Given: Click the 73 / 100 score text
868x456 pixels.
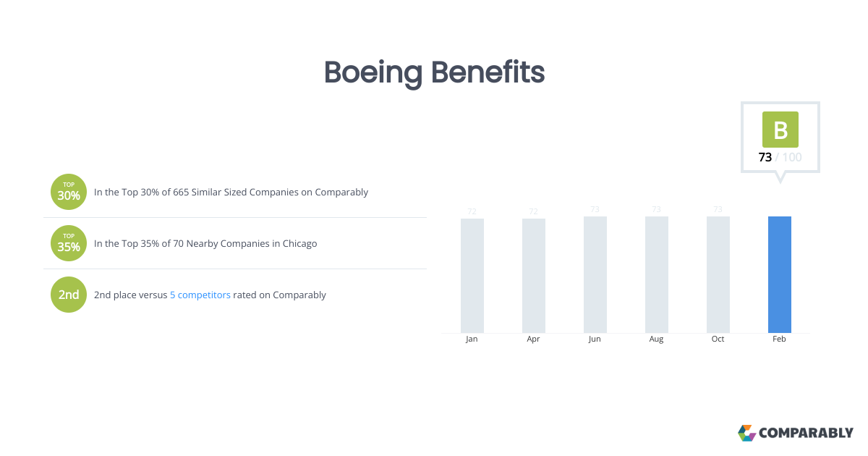Looking at the screenshot, I should coord(780,157).
